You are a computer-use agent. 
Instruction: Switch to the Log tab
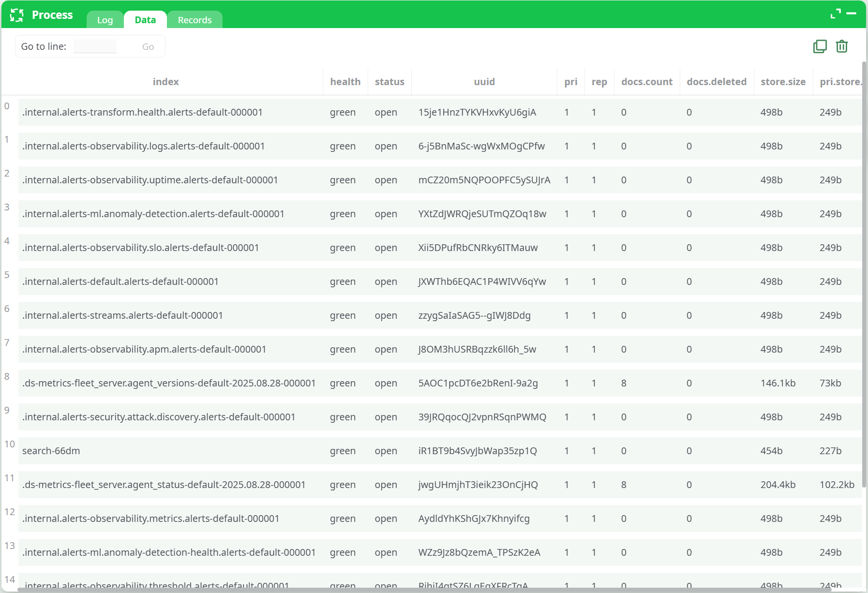[x=105, y=20]
